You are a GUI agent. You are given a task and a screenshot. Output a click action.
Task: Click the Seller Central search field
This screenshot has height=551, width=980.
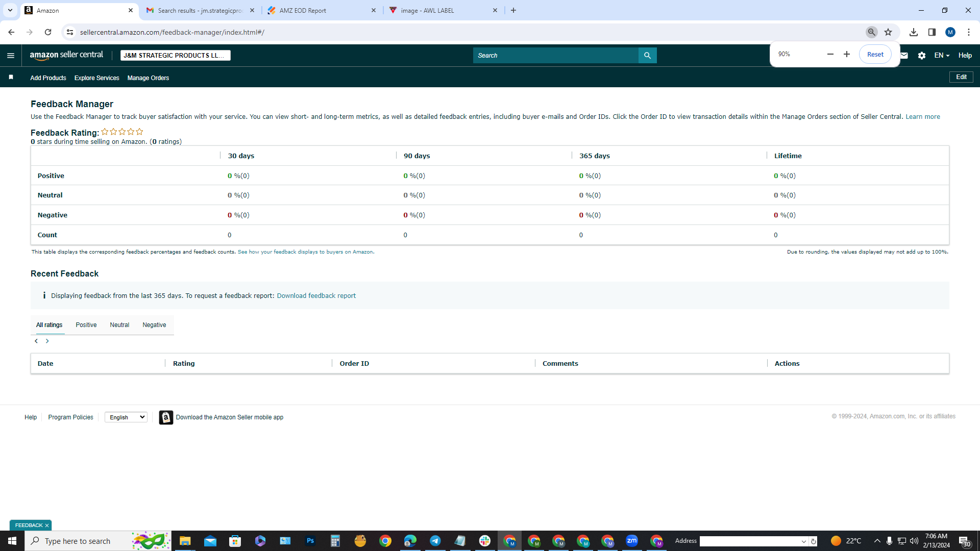(x=556, y=56)
